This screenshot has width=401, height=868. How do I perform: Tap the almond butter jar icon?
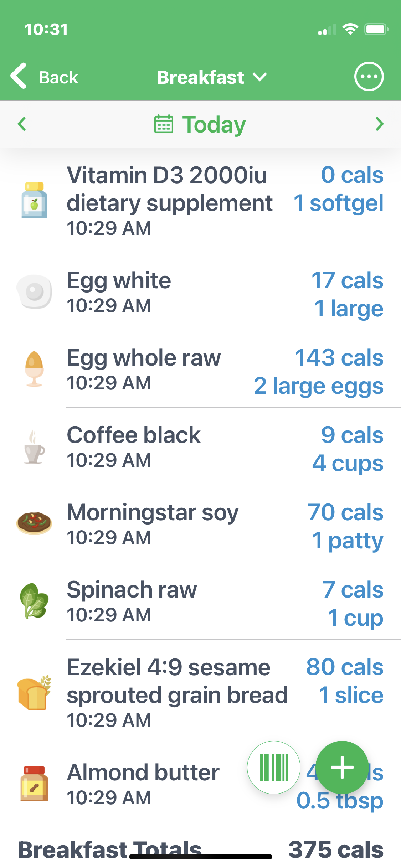(34, 784)
